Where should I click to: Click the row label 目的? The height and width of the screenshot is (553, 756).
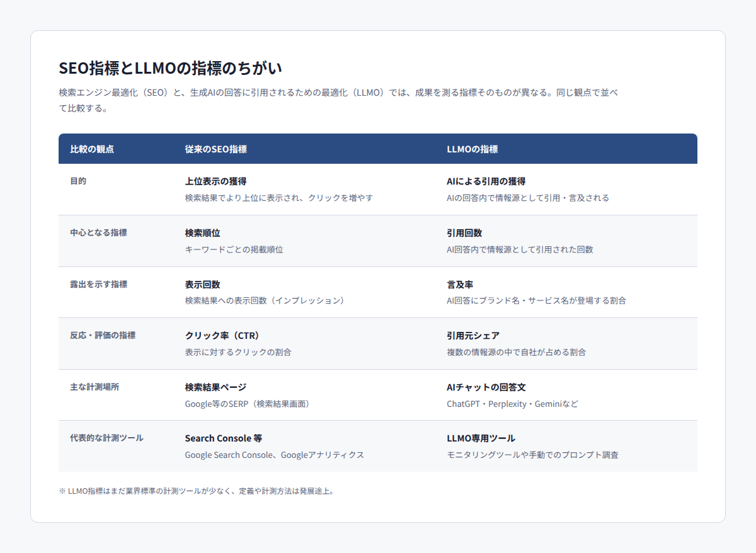[78, 181]
